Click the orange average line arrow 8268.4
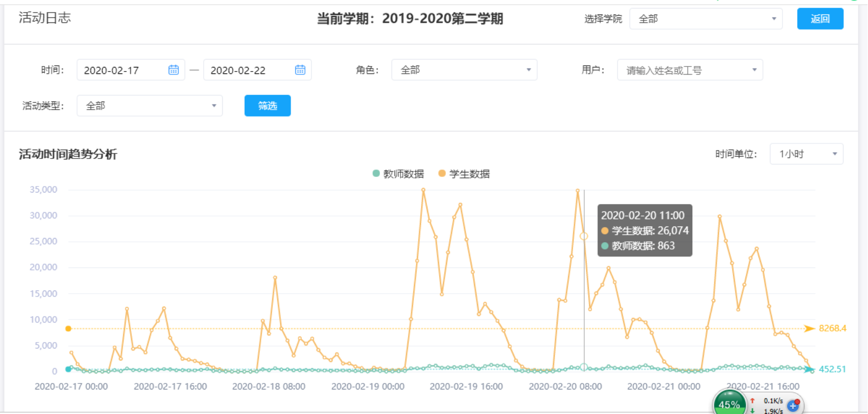Image resolution: width=868 pixels, height=414 pixels. click(809, 328)
